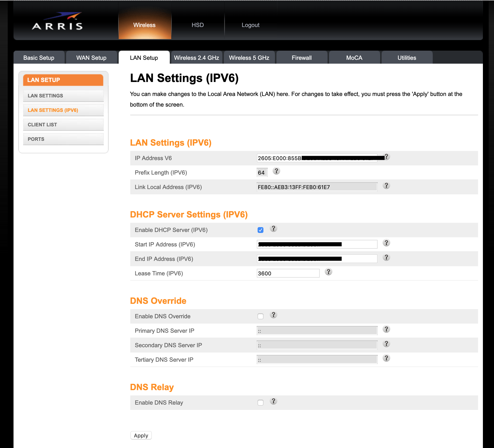Open Primary DNS Server IP help
This screenshot has width=494, height=448.
[386, 329]
